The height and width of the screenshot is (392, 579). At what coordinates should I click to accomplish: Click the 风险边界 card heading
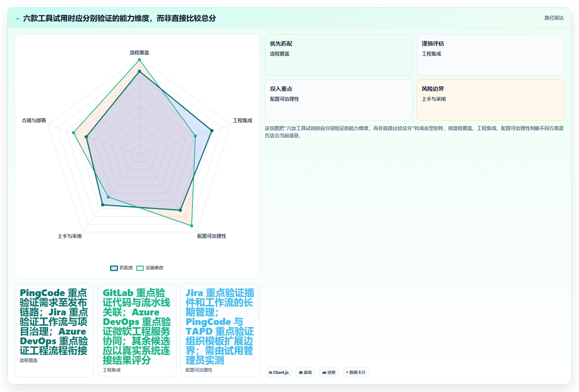[x=433, y=89]
